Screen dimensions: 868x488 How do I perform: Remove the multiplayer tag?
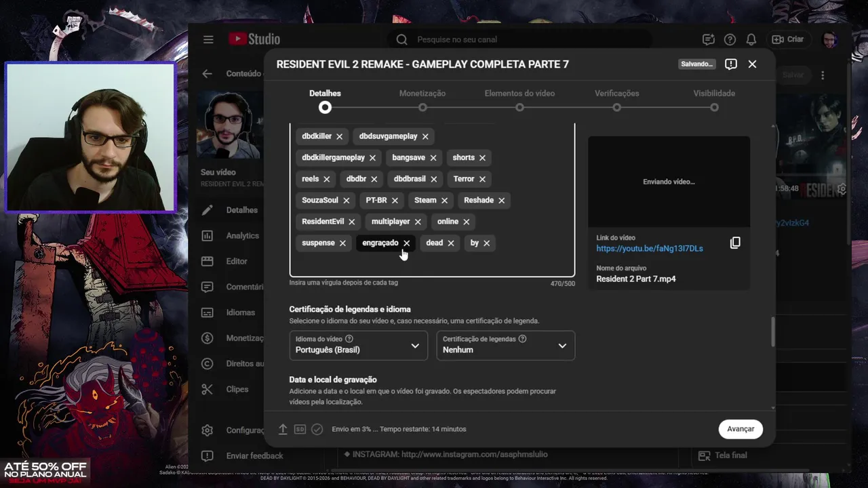point(418,222)
